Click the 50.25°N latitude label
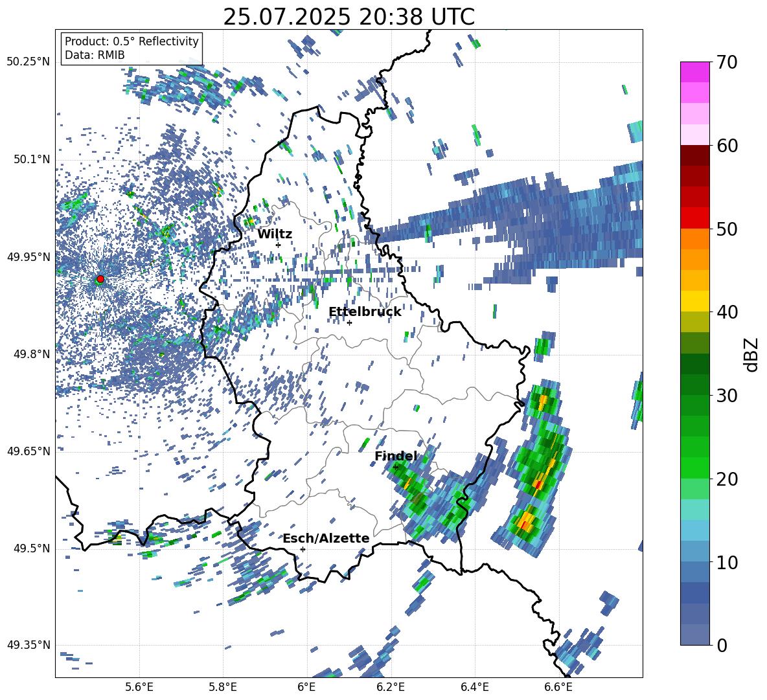The width and height of the screenshot is (767, 700). (29, 62)
